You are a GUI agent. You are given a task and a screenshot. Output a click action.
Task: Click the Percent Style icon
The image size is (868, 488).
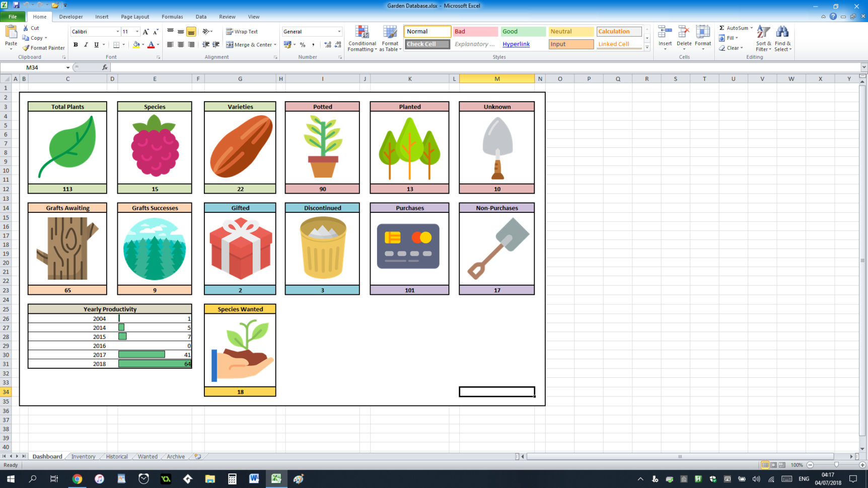(303, 45)
